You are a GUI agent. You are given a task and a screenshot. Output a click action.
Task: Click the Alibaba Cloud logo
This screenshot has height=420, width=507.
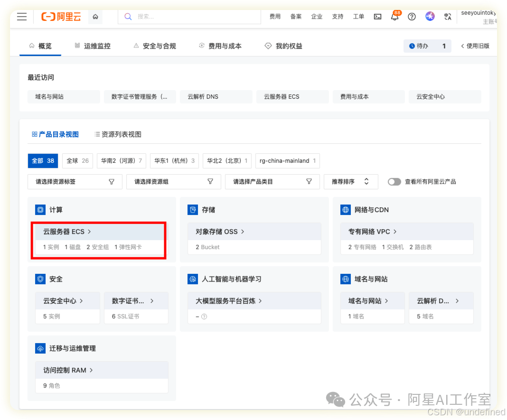(x=61, y=17)
